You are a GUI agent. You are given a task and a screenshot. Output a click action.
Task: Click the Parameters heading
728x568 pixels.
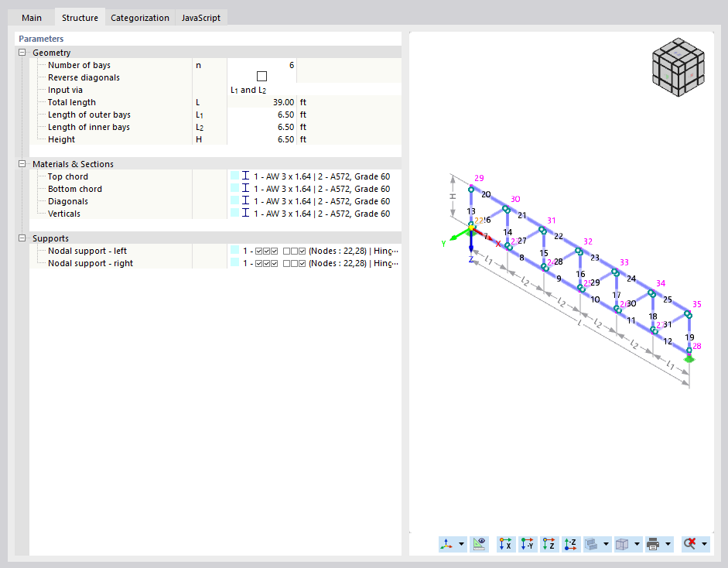click(x=40, y=38)
